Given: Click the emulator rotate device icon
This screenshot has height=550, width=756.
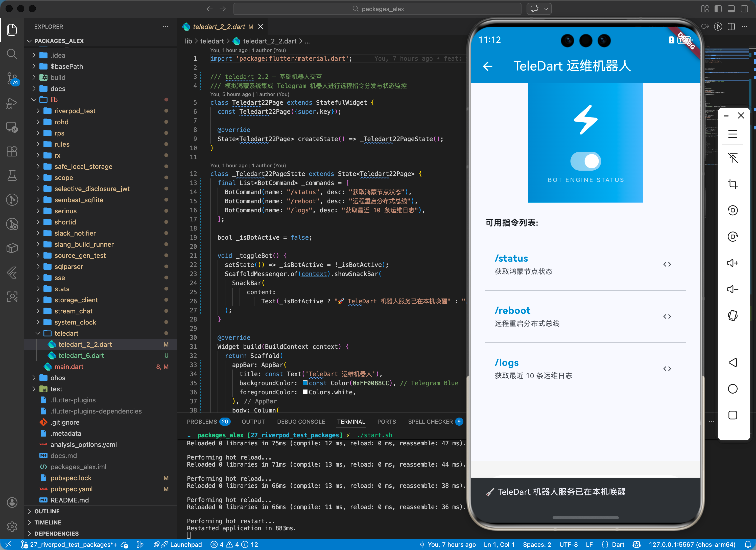Looking at the screenshot, I should [732, 315].
